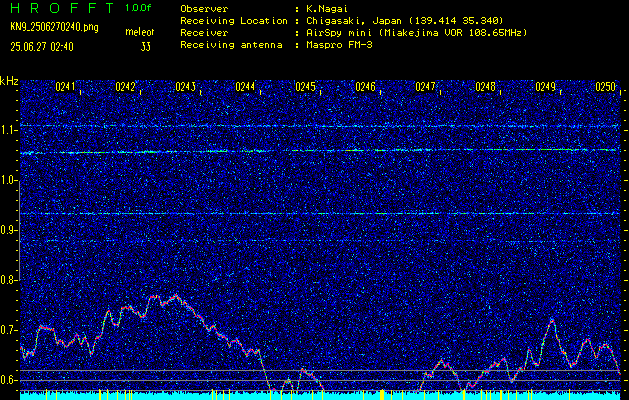The width and height of the screenshot is (629, 400).
Task: Click the AirSpy mini receiver text
Action: tap(417, 33)
